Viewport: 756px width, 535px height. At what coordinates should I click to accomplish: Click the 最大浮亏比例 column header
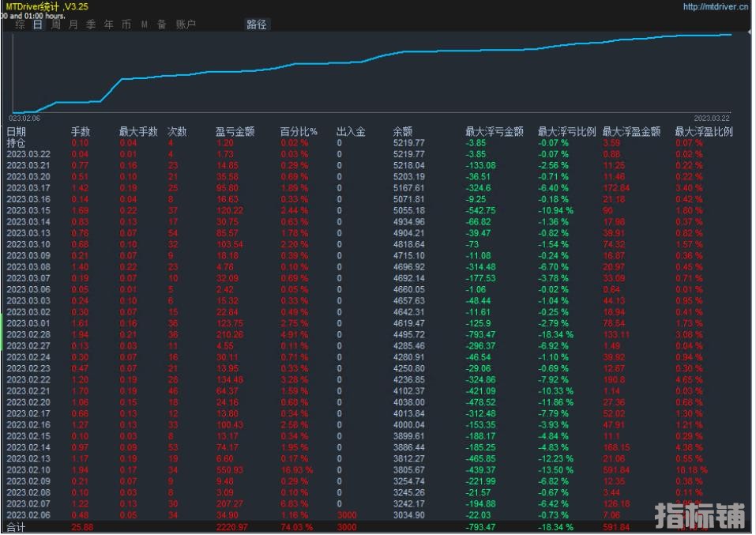click(566, 132)
